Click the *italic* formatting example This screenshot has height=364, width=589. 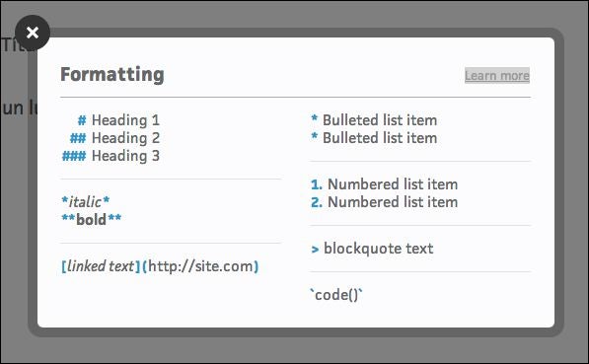(x=86, y=201)
